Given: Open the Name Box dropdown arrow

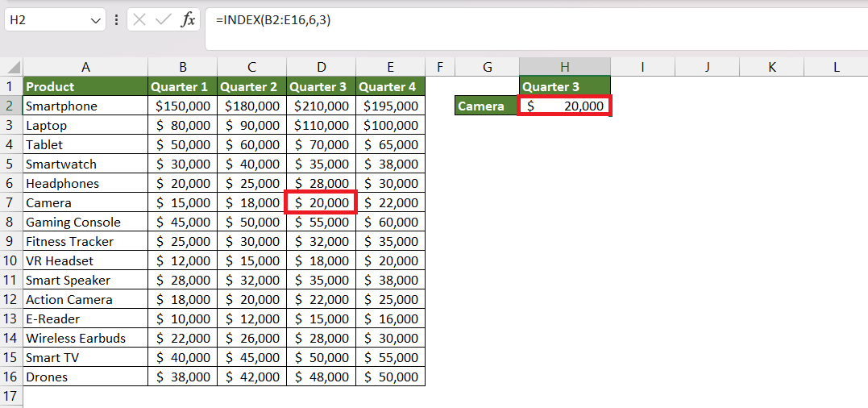Looking at the screenshot, I should 93,21.
